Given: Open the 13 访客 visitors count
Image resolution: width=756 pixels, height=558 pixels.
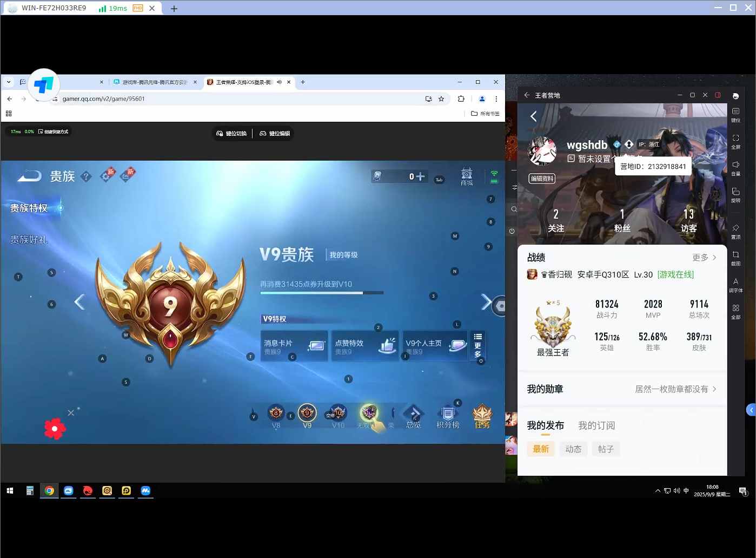Looking at the screenshot, I should [688, 221].
